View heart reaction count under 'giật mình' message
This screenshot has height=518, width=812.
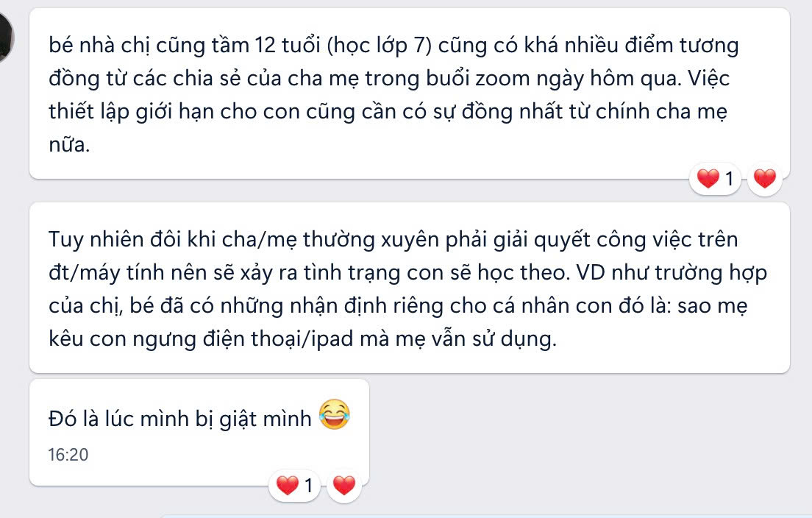click(x=294, y=486)
